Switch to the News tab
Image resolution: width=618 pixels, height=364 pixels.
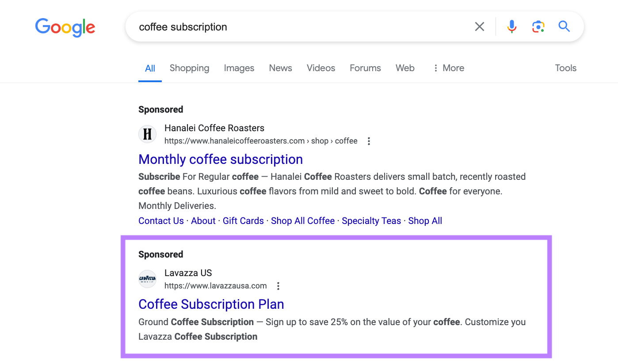click(x=280, y=68)
